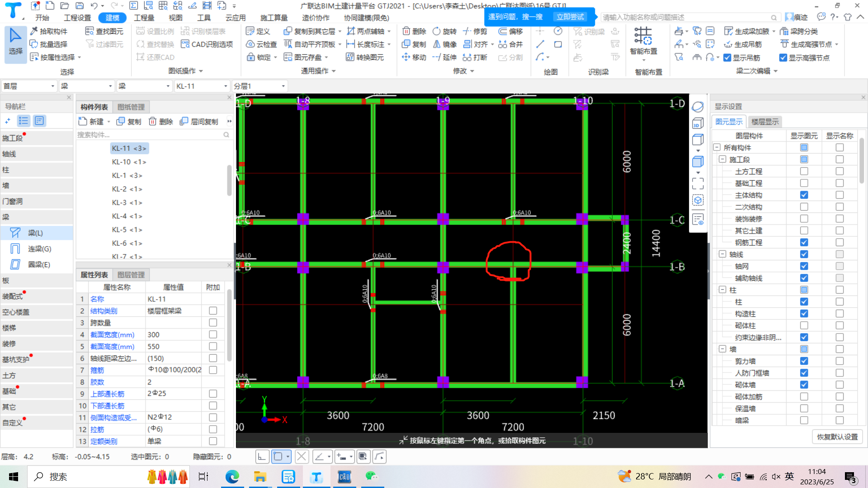868x488 pixels.
Task: Click 立即尝试 button
Action: [x=570, y=17]
